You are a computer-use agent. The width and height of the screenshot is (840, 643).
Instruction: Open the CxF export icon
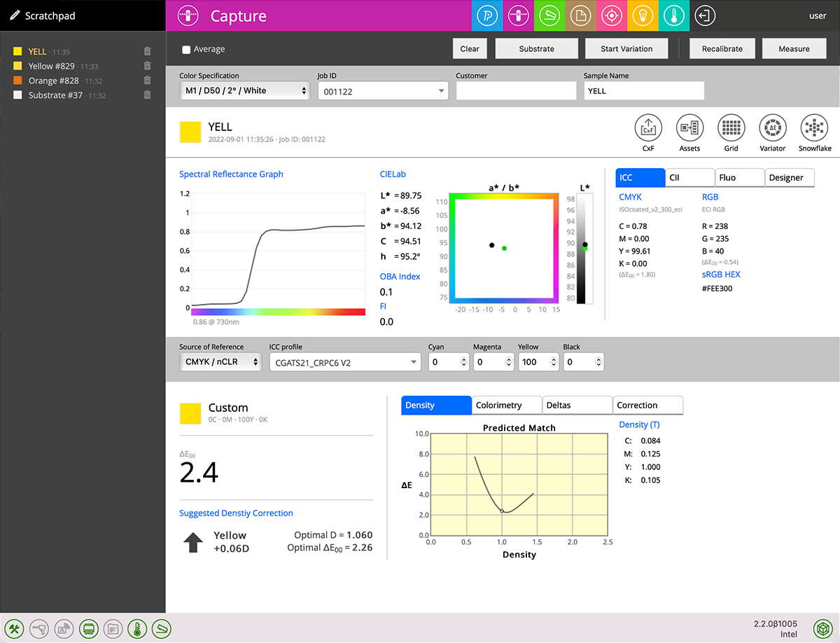pos(648,128)
